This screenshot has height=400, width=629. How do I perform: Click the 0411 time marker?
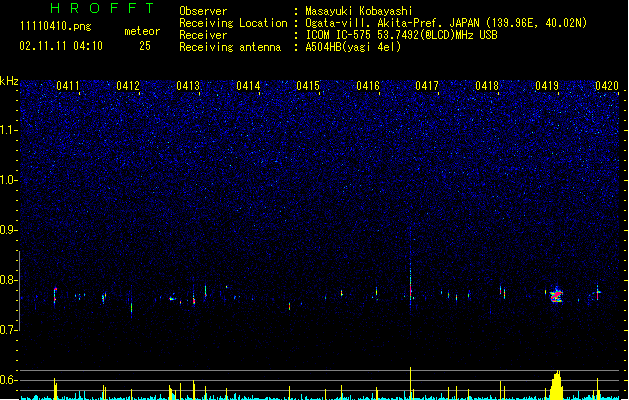(x=67, y=86)
